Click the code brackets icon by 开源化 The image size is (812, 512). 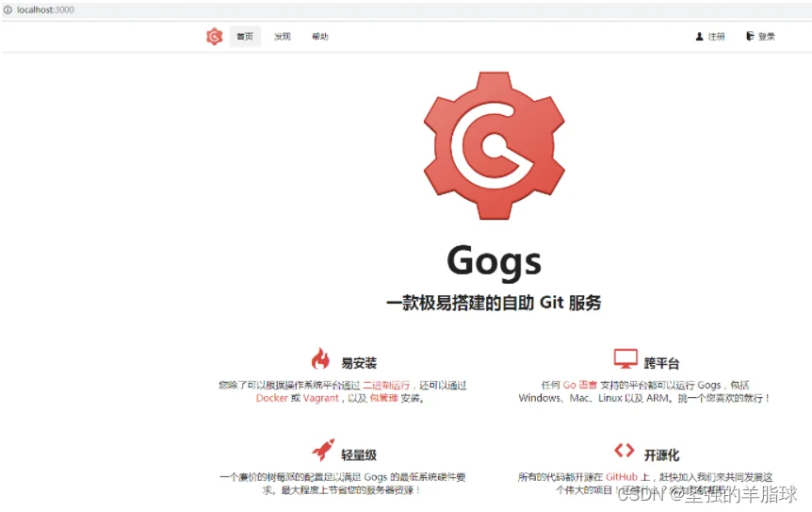(x=624, y=450)
